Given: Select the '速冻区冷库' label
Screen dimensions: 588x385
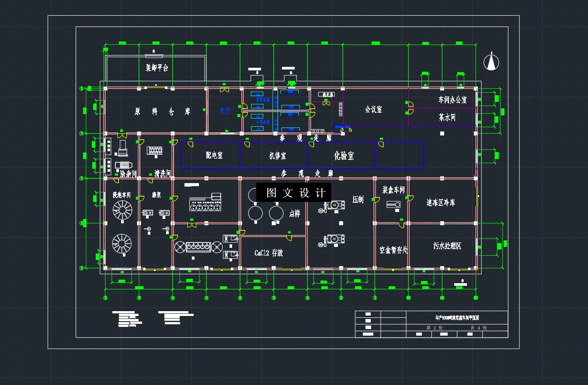Looking at the screenshot, I should [x=441, y=202].
